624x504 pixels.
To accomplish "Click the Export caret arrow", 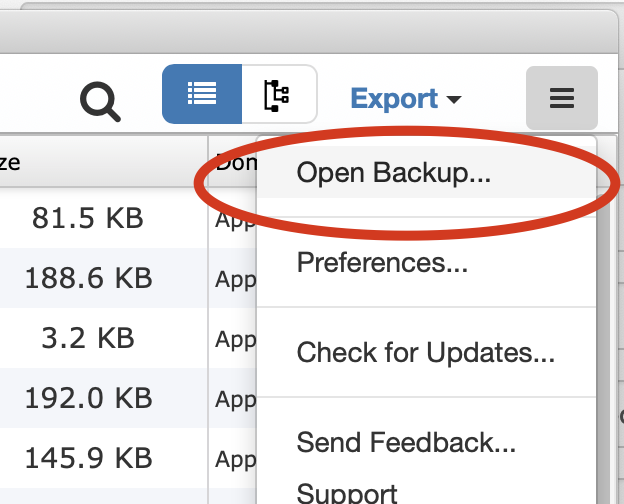I will coord(454,100).
